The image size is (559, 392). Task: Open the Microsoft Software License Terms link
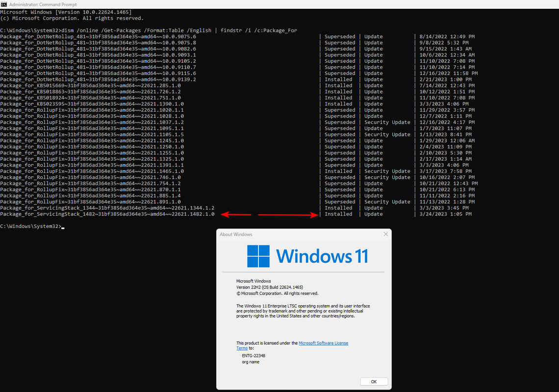[323, 343]
